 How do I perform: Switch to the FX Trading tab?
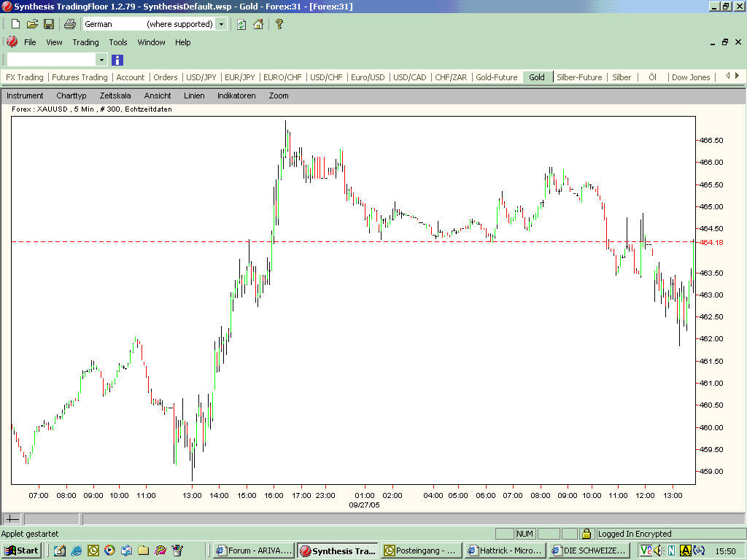[x=24, y=77]
